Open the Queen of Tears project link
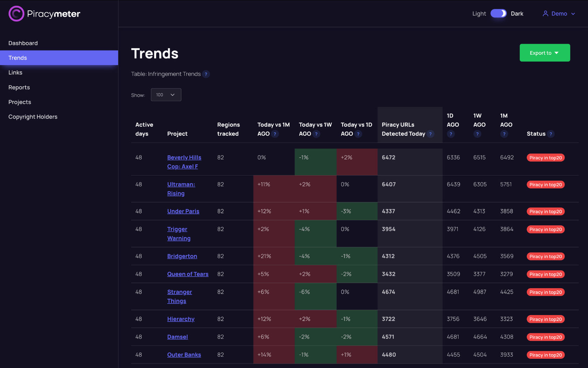The width and height of the screenshot is (588, 368). click(x=188, y=274)
